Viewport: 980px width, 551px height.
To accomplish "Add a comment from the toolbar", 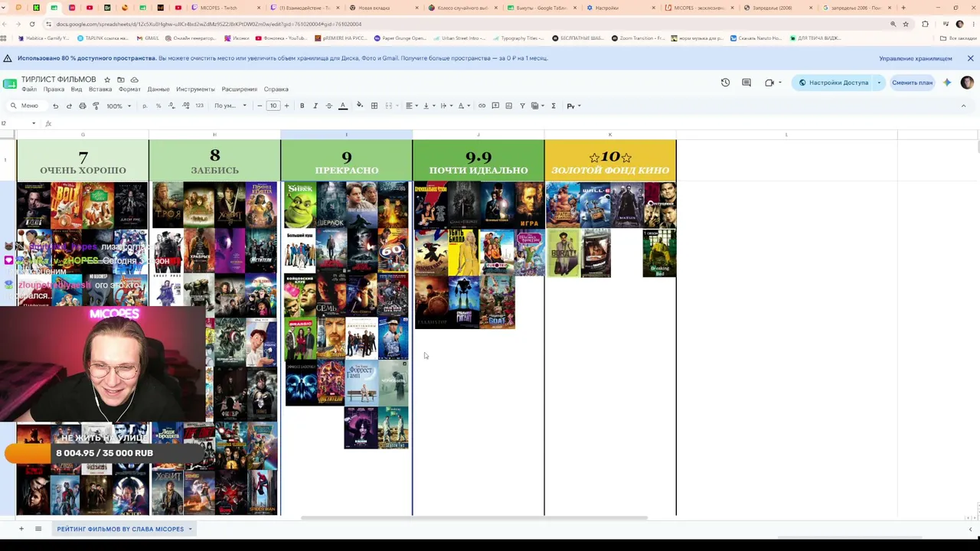I will point(495,106).
